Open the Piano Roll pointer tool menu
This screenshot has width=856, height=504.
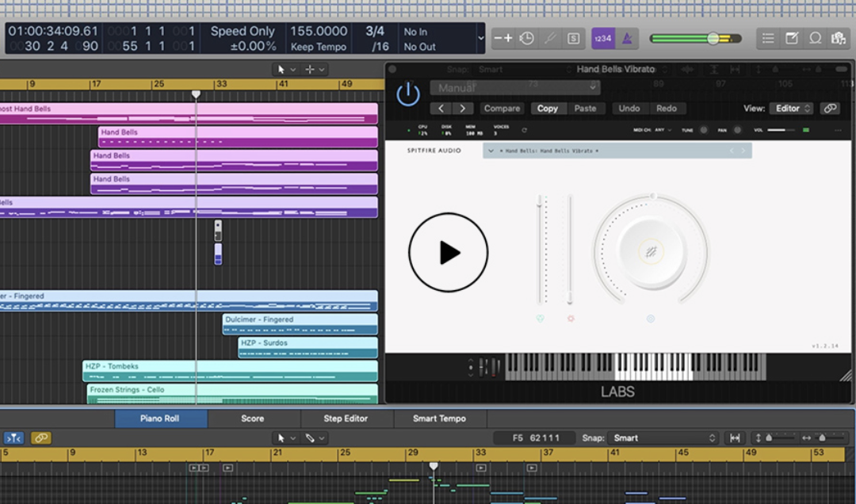pyautogui.click(x=286, y=438)
